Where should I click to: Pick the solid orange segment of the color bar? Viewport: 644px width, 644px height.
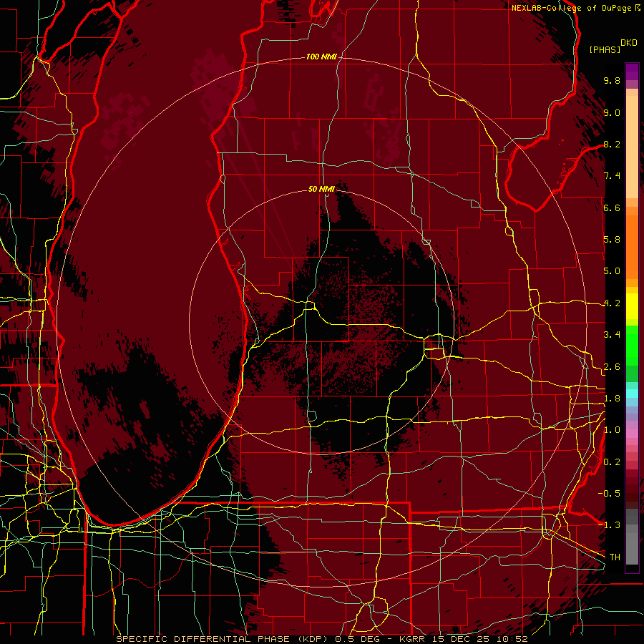[x=632, y=246]
